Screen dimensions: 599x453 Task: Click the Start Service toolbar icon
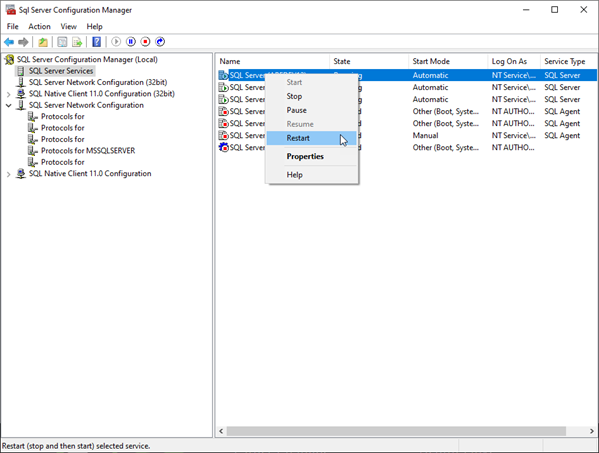point(116,42)
